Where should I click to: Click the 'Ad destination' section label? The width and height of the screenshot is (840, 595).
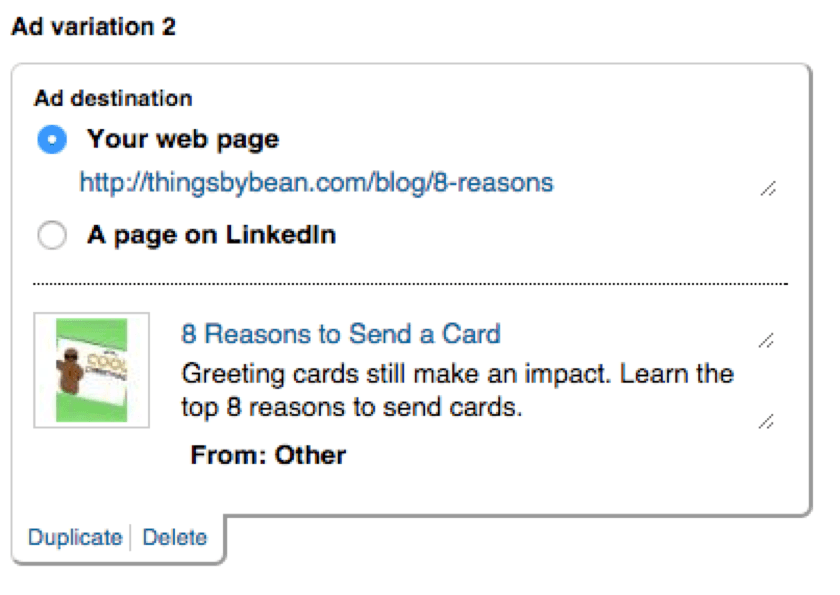(113, 99)
